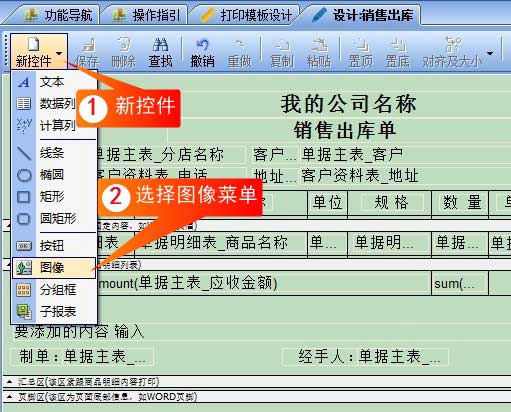Click the 粘贴 paste icon
The height and width of the screenshot is (412, 511).
coord(318,53)
